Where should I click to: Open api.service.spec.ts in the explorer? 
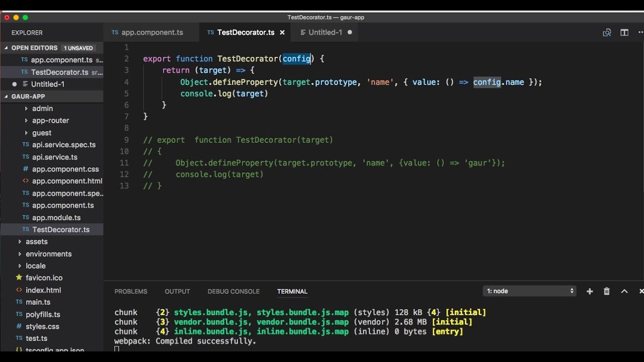click(52, 145)
